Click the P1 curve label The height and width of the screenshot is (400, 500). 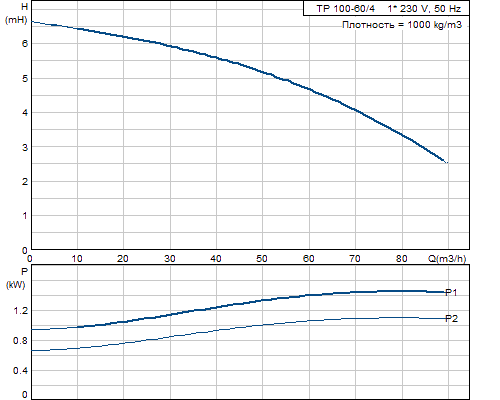(x=451, y=292)
